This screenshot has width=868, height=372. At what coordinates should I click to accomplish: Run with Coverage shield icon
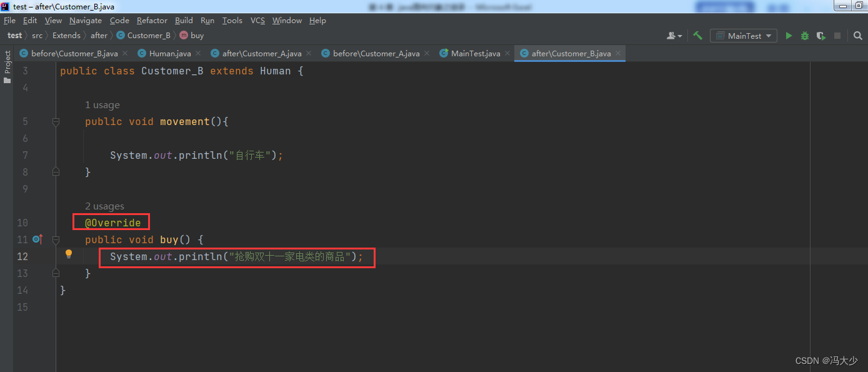click(x=821, y=36)
